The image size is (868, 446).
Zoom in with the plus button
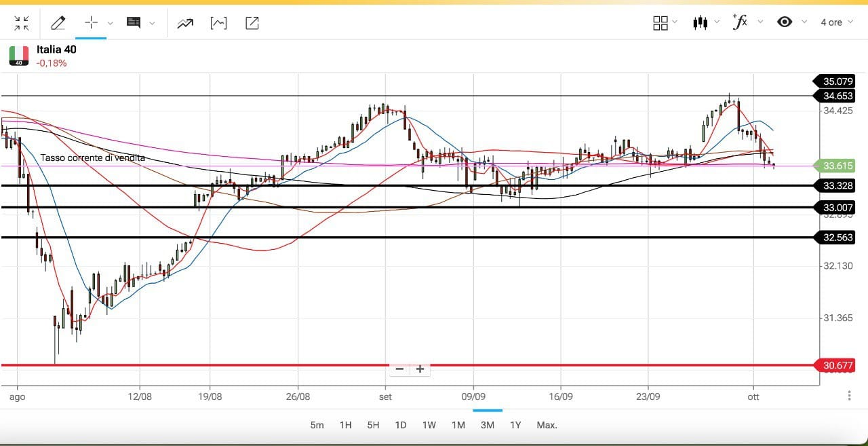click(x=420, y=369)
